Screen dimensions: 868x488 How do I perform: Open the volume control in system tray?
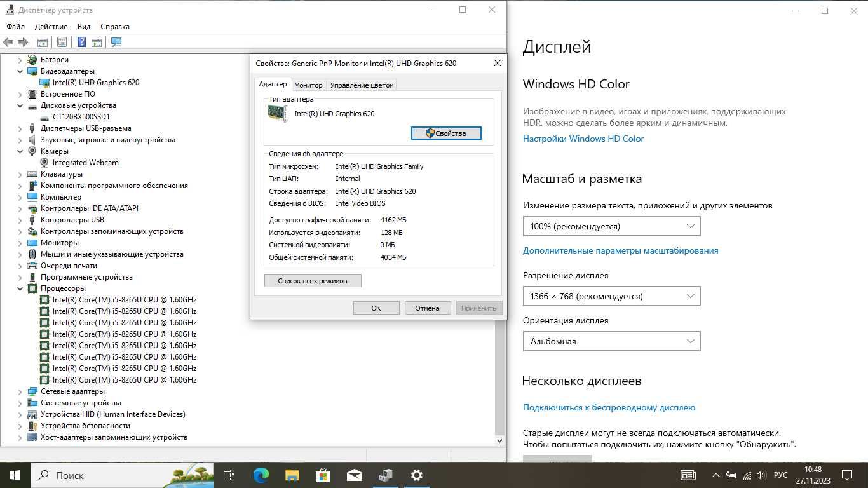(x=761, y=475)
